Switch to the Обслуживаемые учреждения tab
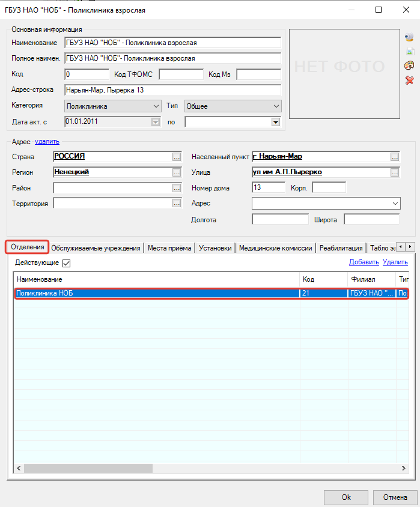This screenshot has width=420, height=507. point(96,248)
